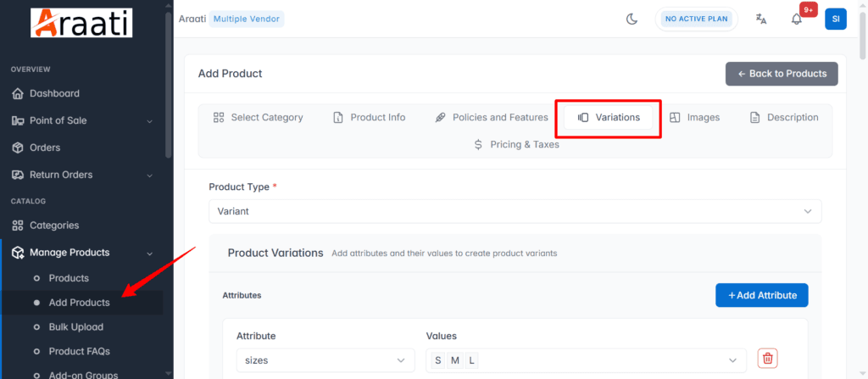
Task: Expand Point of Sale submenu chevron
Action: [x=149, y=120]
